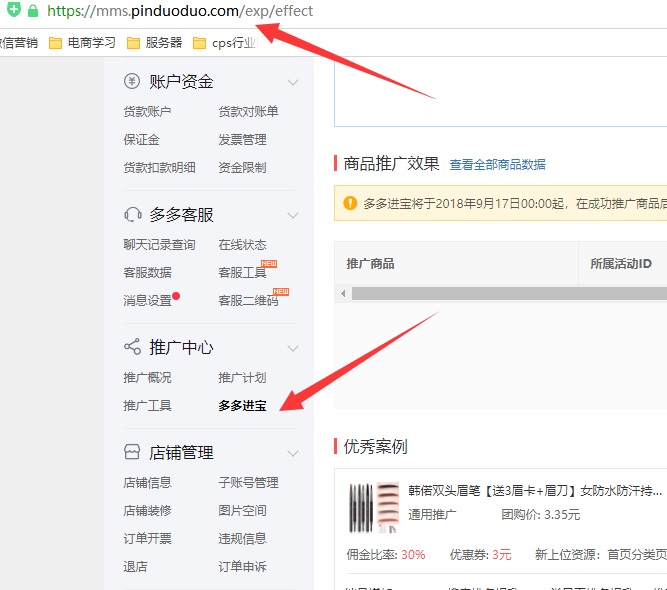Open the 服务器 bookmark folder
This screenshot has width=667, height=590.
pos(155,43)
